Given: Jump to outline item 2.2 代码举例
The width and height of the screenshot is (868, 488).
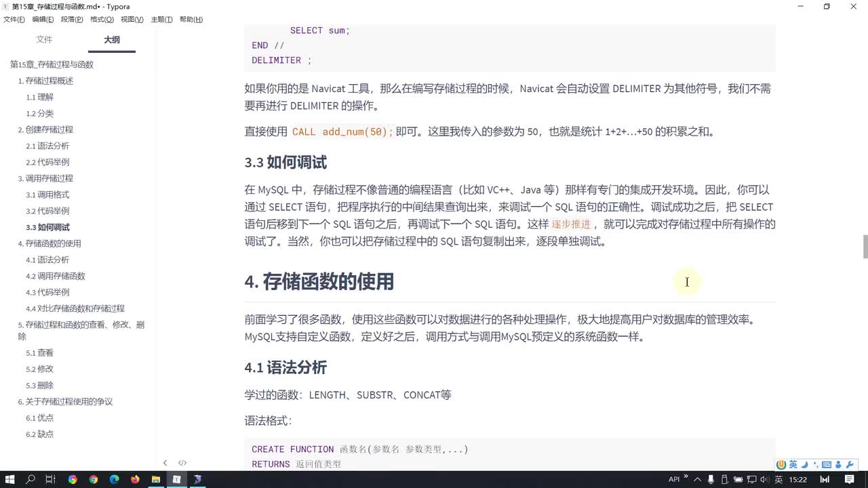Looking at the screenshot, I should click(x=47, y=162).
